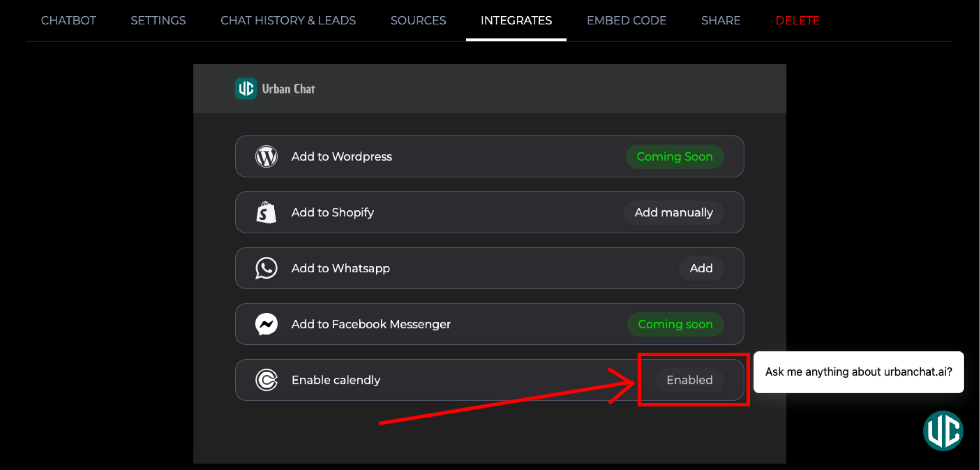This screenshot has width=980, height=470.
Task: Click the 'Add to Shopify' label
Action: click(333, 212)
